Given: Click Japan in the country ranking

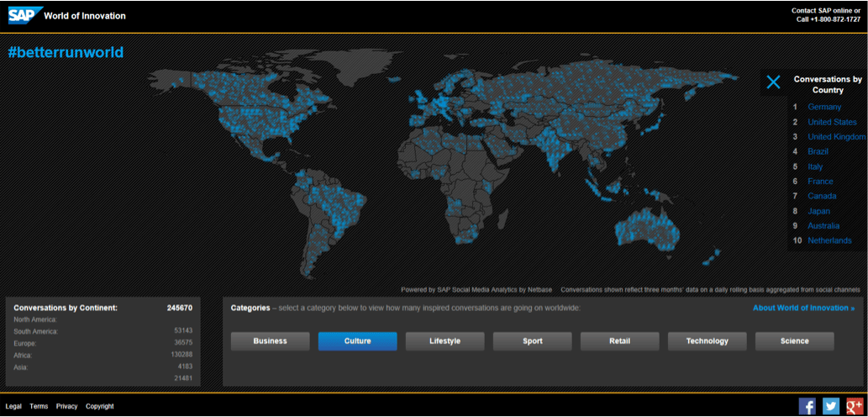Looking at the screenshot, I should pyautogui.click(x=818, y=211).
